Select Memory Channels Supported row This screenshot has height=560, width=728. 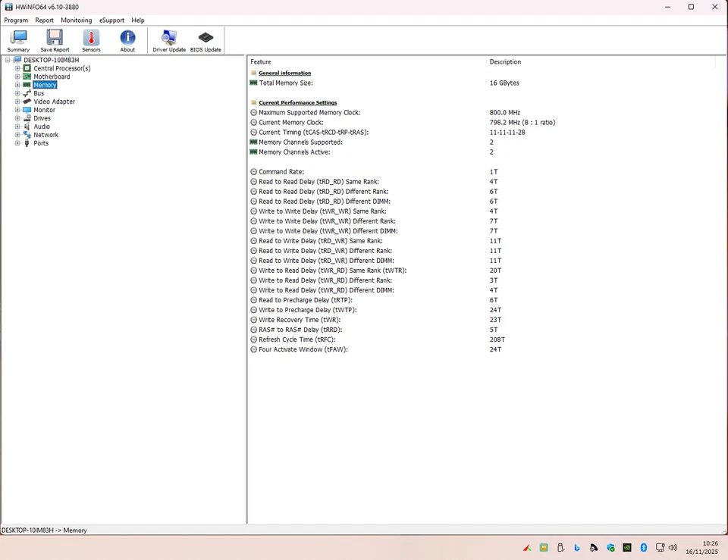click(481, 142)
